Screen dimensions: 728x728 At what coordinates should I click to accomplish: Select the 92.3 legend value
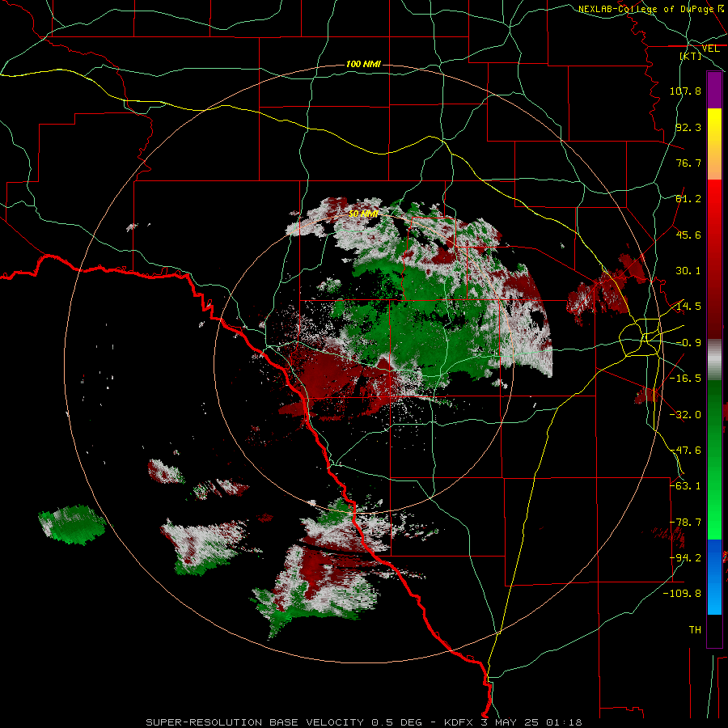pos(688,127)
